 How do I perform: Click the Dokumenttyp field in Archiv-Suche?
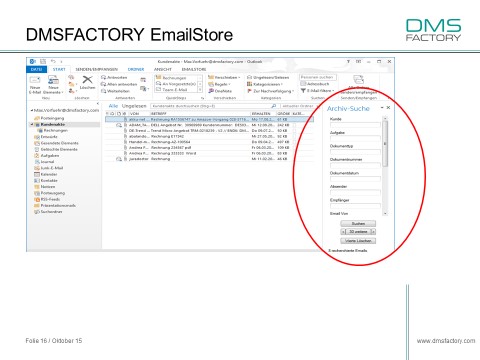pos(355,152)
